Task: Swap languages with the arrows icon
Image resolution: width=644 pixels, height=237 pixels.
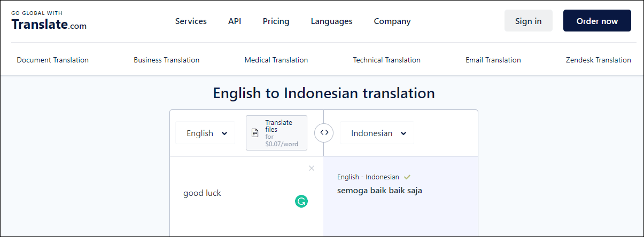Action: (x=324, y=132)
